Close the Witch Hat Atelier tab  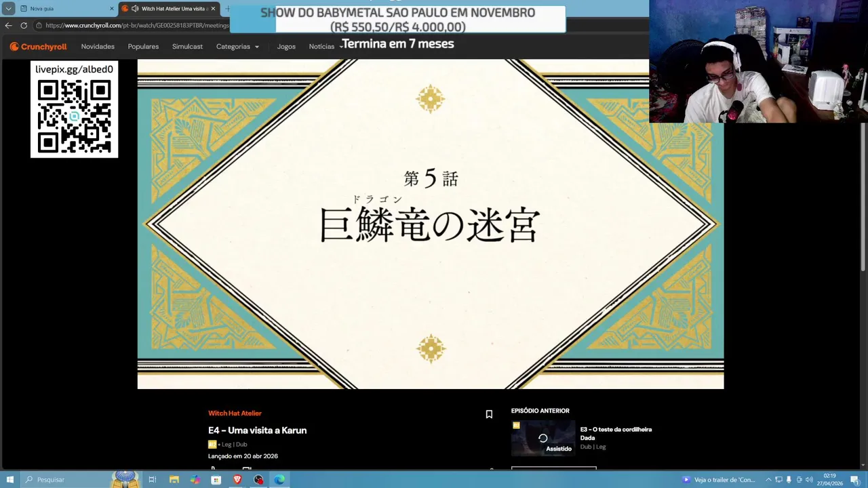[x=213, y=9]
